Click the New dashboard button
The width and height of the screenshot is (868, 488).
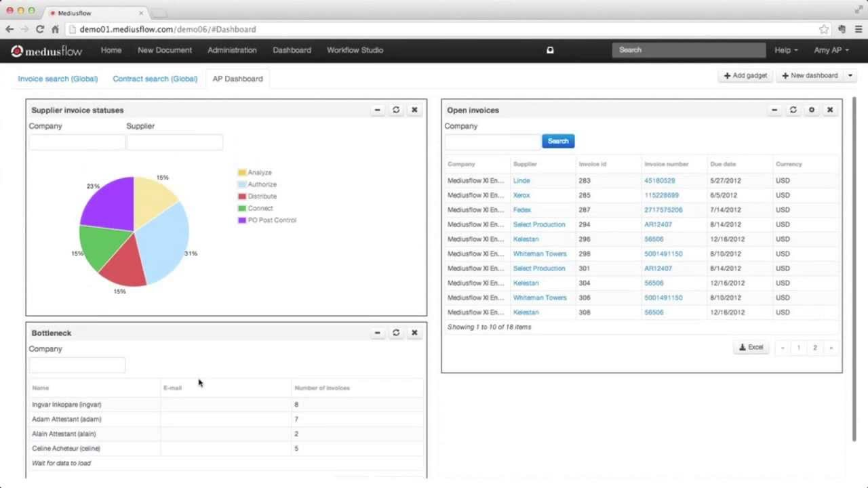point(810,75)
